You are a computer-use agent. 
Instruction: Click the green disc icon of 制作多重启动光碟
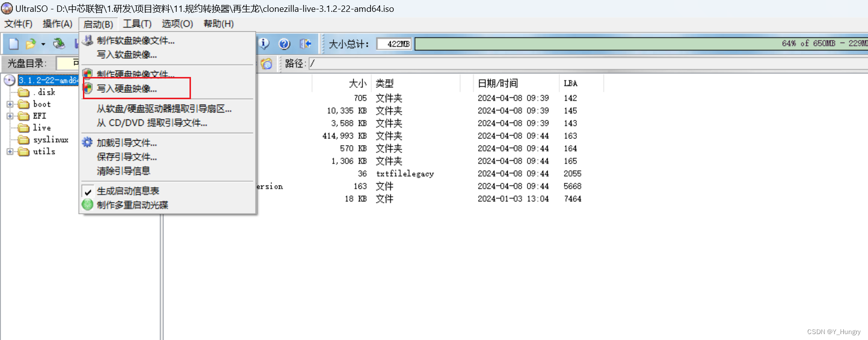point(87,205)
